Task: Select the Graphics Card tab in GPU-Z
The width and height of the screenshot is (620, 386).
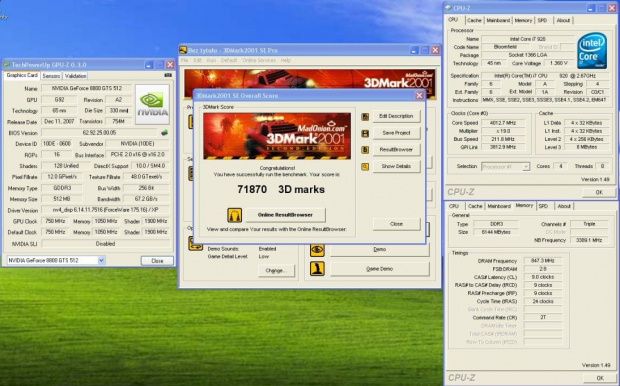Action: tap(22, 75)
